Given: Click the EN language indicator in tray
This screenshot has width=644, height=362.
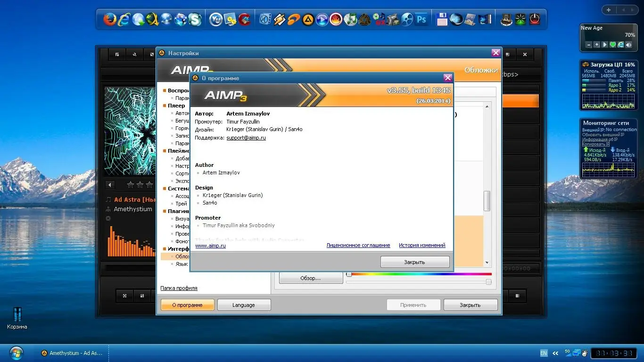Looking at the screenshot, I should coord(544,353).
